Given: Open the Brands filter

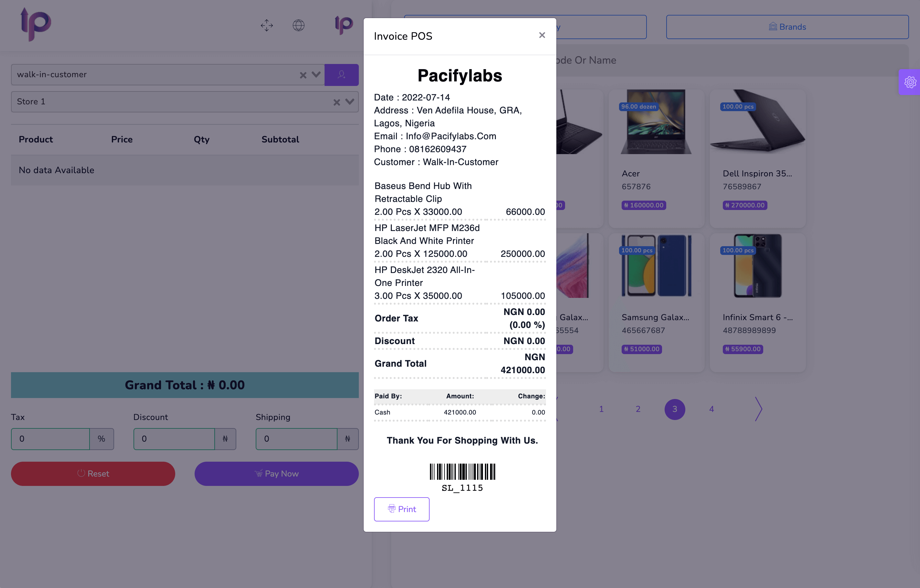Looking at the screenshot, I should click(x=787, y=27).
